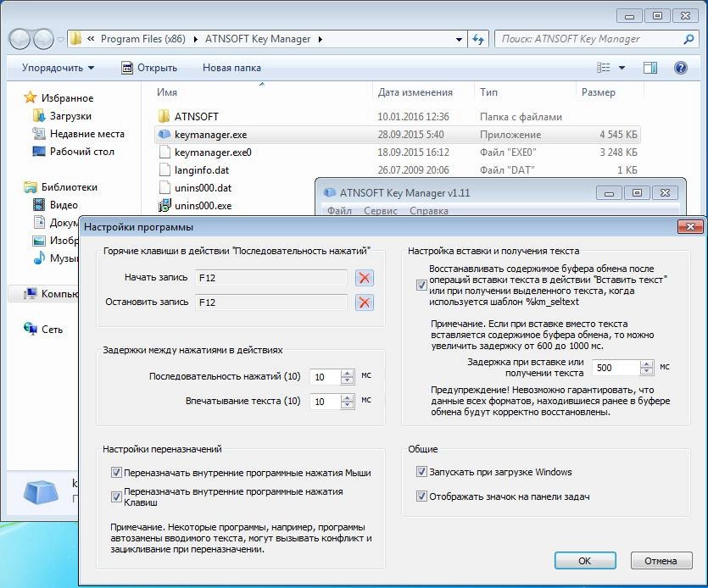Select the unins000.dat file icon
Image resolution: width=708 pixels, height=588 pixels.
click(164, 188)
